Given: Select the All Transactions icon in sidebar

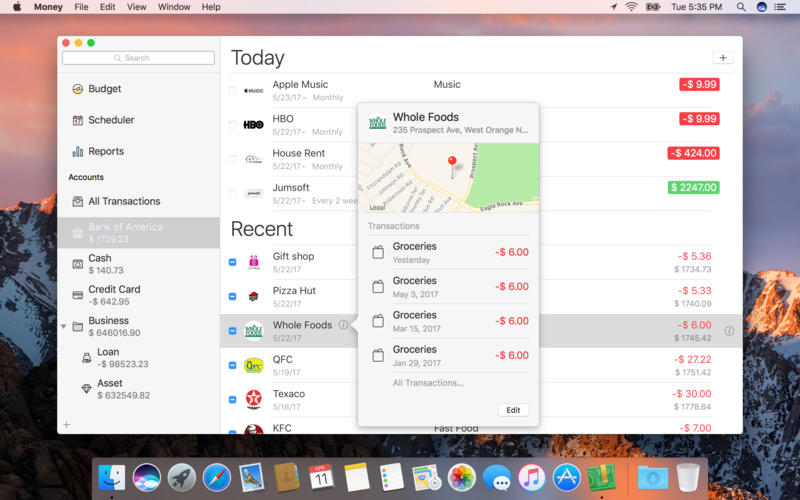Looking at the screenshot, I should click(x=78, y=202).
